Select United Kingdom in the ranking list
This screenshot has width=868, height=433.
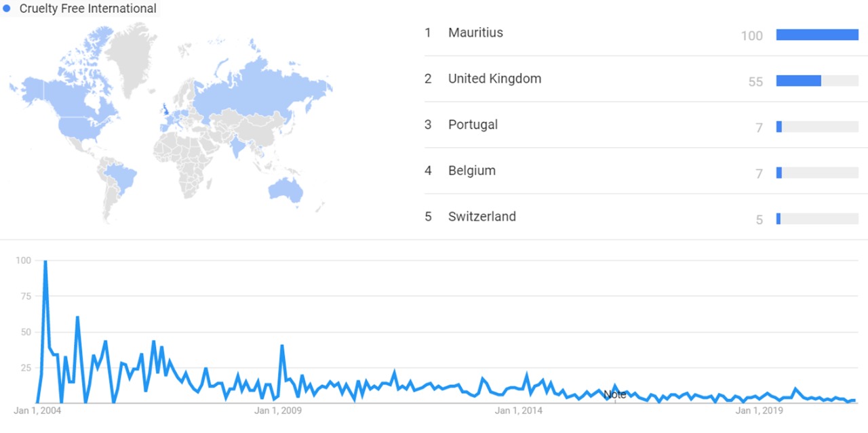click(494, 79)
